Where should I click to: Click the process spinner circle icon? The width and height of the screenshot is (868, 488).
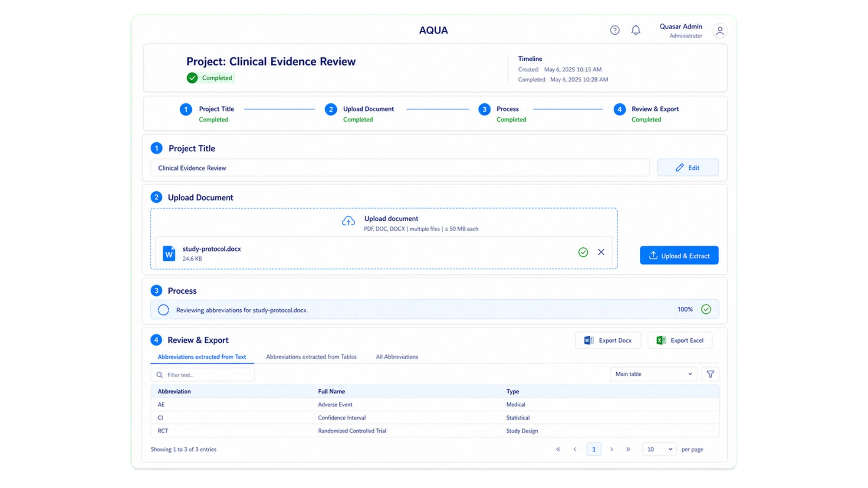(x=163, y=310)
